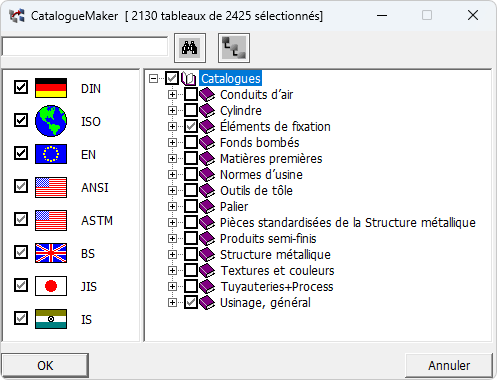Click the US flag icon beside ANSI
This screenshot has height=380, width=497.
point(51,187)
